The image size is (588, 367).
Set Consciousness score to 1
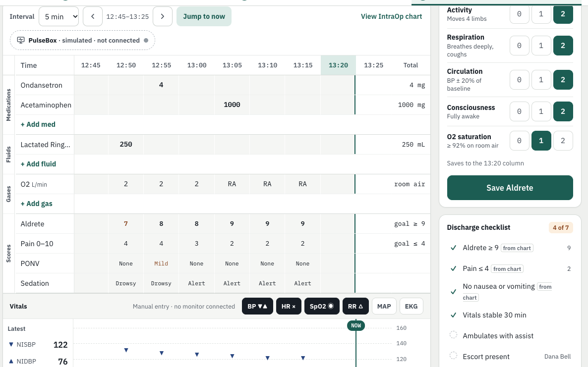tap(541, 111)
